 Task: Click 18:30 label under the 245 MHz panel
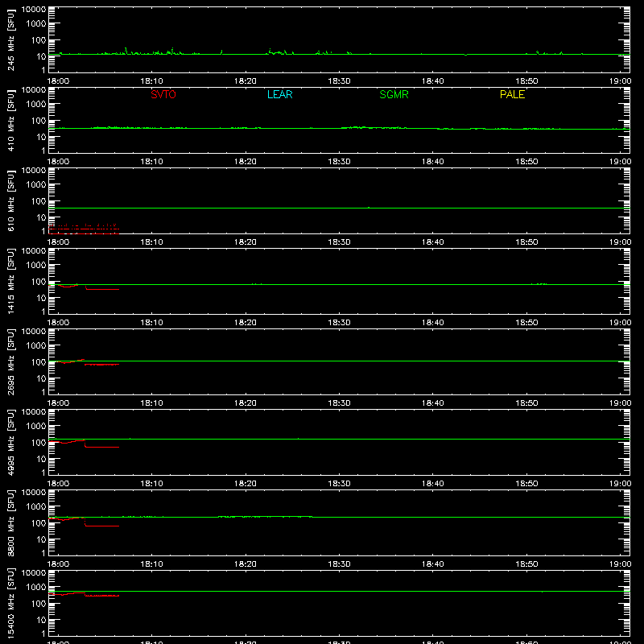[x=339, y=81]
